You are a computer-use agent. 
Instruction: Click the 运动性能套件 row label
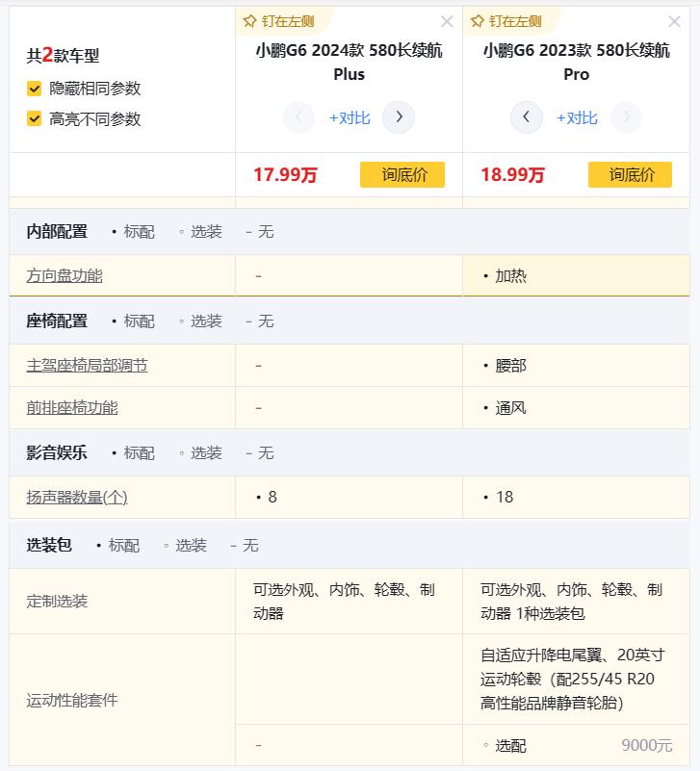(x=72, y=700)
